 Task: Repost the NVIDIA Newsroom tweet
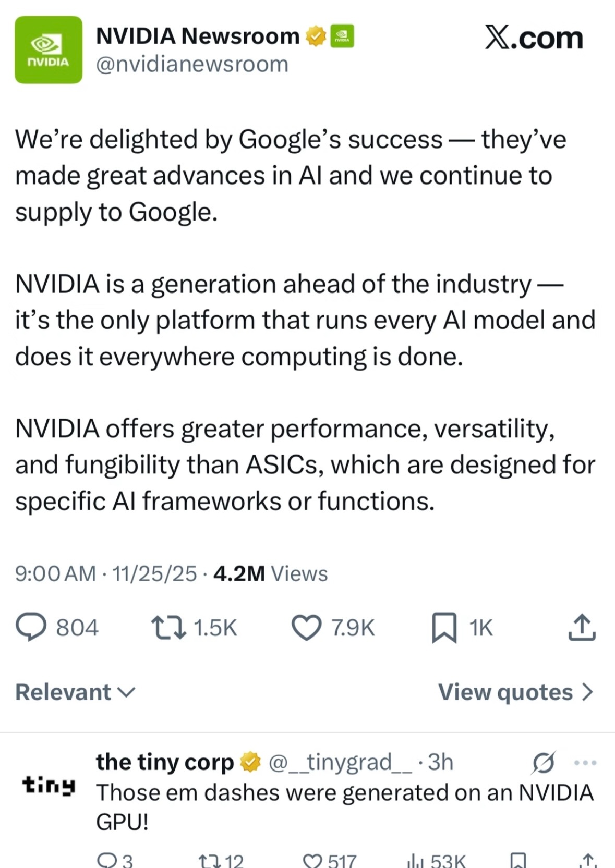pyautogui.click(x=168, y=627)
